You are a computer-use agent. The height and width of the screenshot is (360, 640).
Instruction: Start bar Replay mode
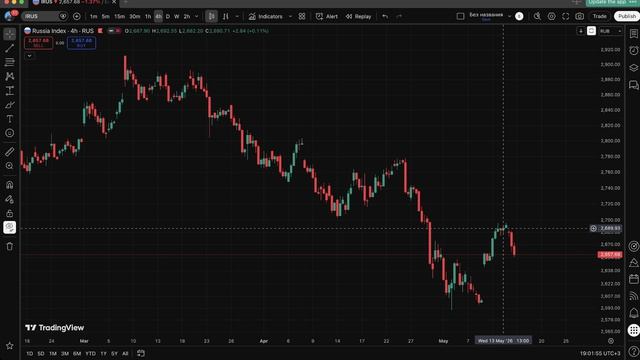[358, 16]
